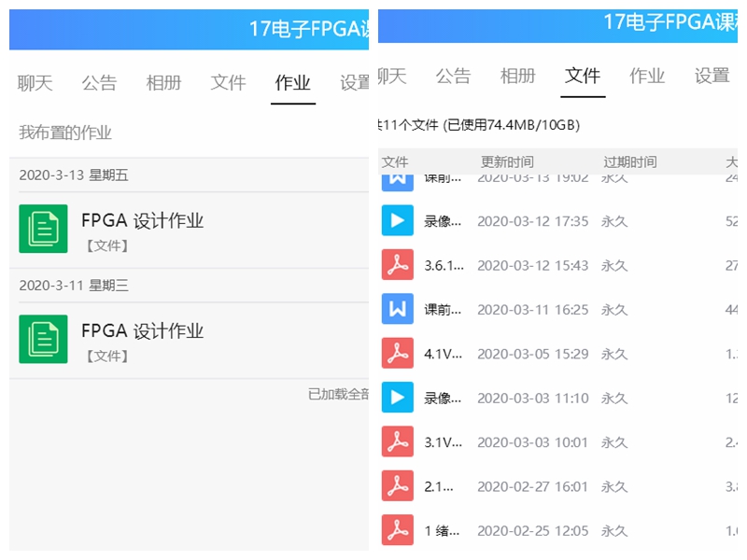The image size is (747, 560).
Task: Sort files by 更新时间 column header
Action: pyautogui.click(x=507, y=161)
